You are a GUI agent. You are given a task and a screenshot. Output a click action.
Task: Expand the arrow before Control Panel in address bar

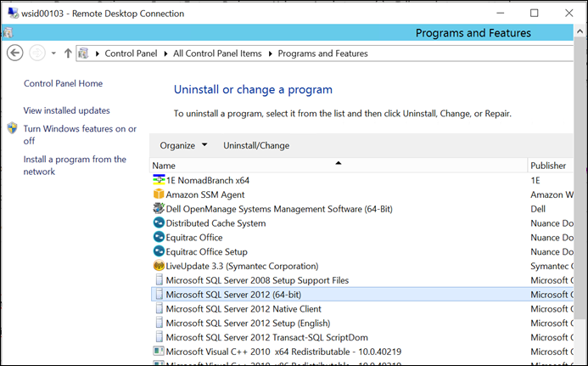98,53
